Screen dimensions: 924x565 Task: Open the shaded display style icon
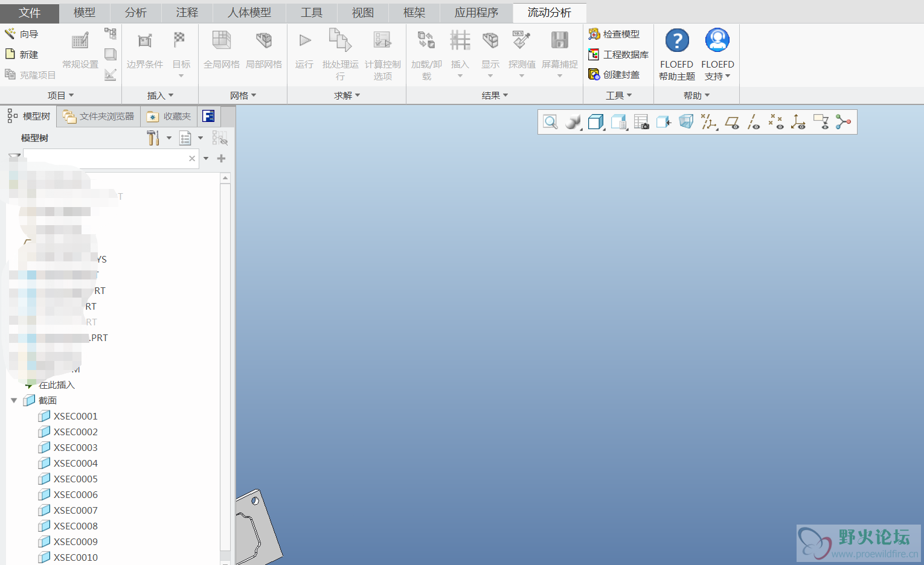tap(573, 122)
